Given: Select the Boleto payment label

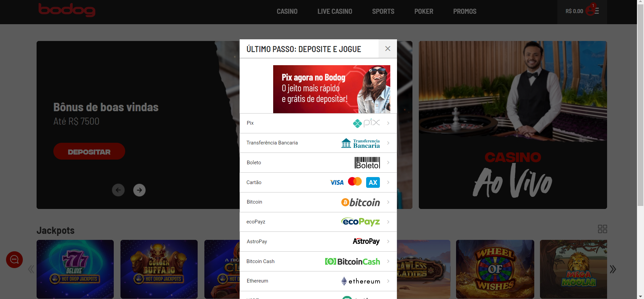Looking at the screenshot, I should 254,163.
